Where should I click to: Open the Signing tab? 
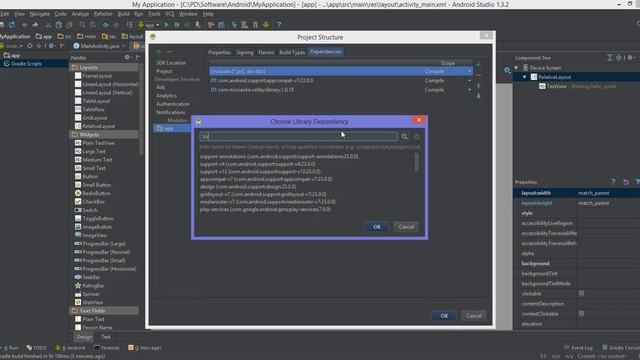pyautogui.click(x=245, y=52)
